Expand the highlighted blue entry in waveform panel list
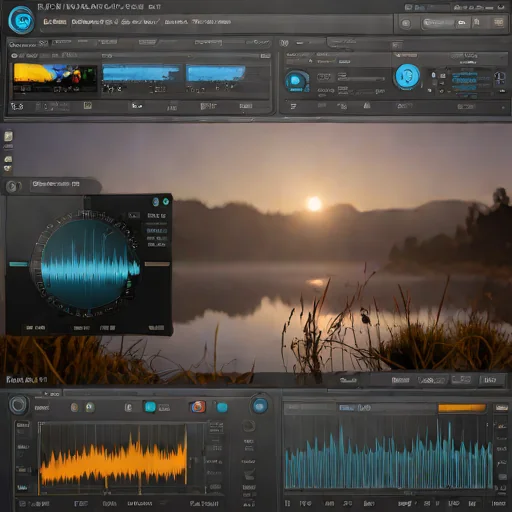Screen dimensions: 512x512 click(157, 231)
